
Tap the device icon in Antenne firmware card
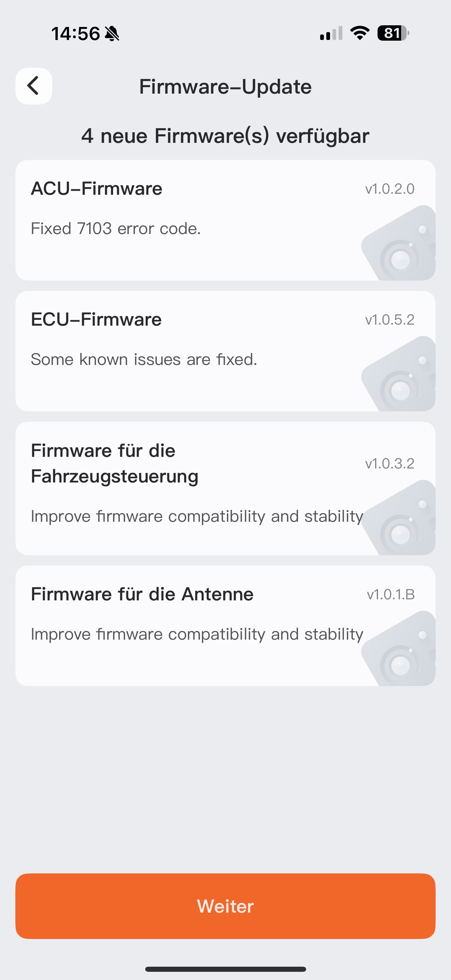coord(398,648)
